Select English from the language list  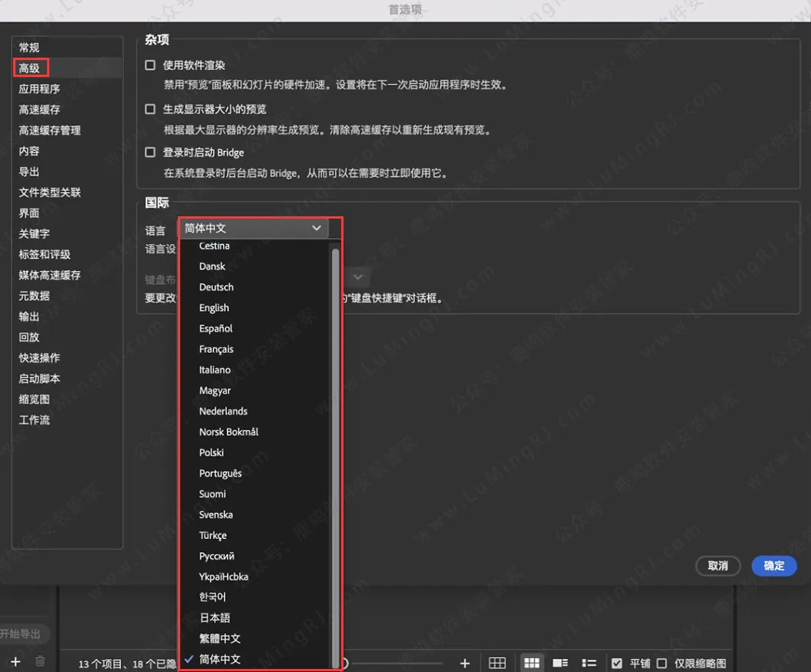pyautogui.click(x=214, y=307)
